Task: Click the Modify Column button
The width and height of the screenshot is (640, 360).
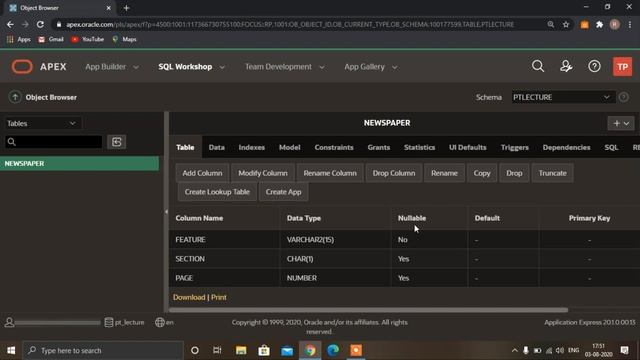Action: click(x=263, y=173)
